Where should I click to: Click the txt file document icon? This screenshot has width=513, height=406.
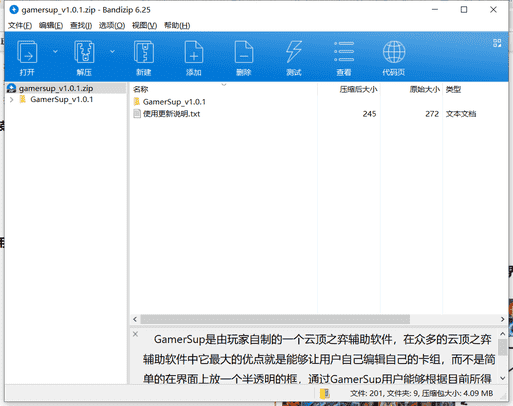(x=137, y=114)
